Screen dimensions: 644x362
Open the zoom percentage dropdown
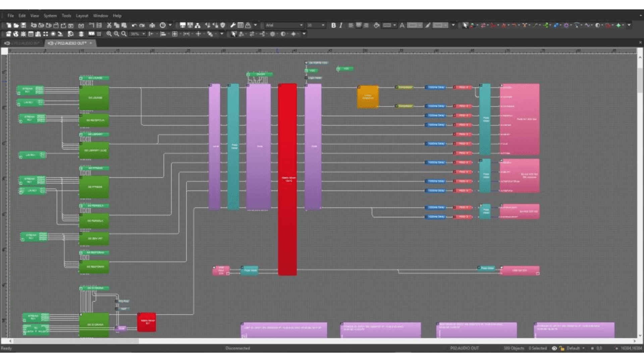click(x=144, y=34)
